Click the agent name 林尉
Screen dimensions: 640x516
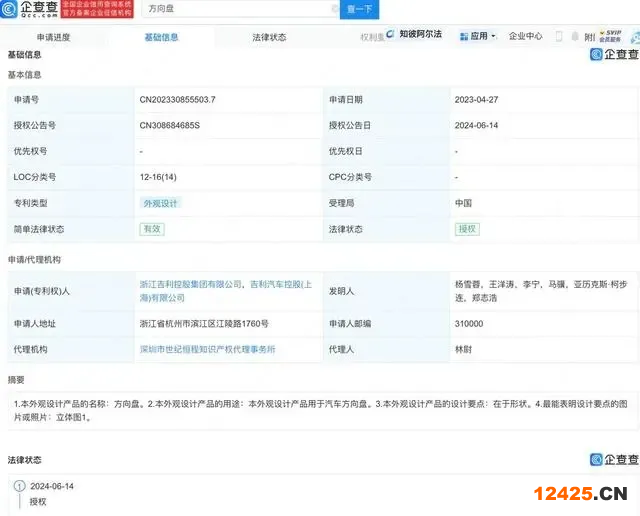[x=463, y=349]
